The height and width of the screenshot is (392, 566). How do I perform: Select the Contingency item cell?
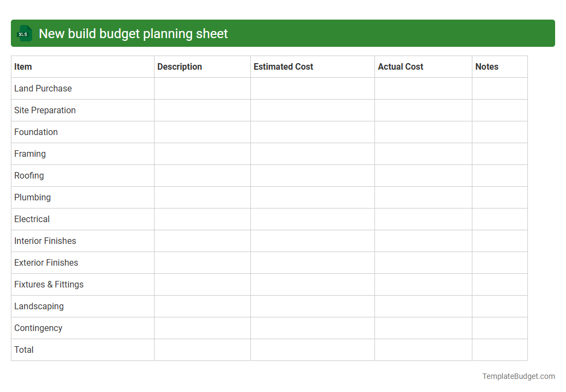38,328
